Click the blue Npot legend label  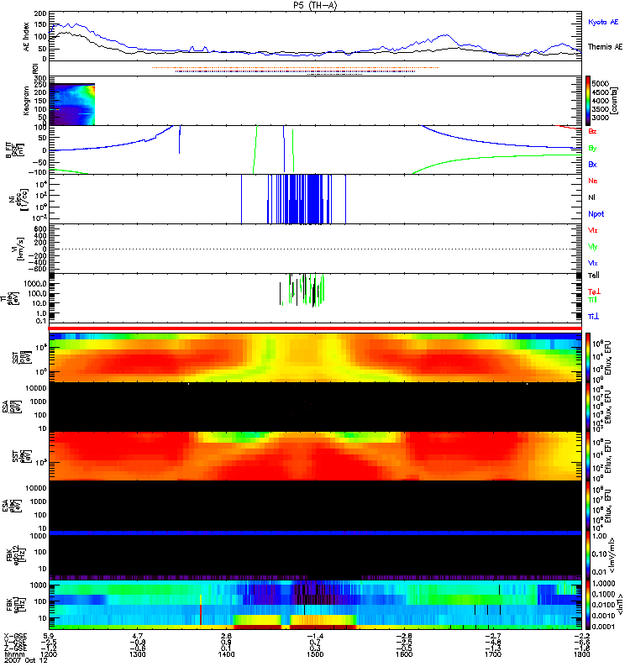pos(596,214)
